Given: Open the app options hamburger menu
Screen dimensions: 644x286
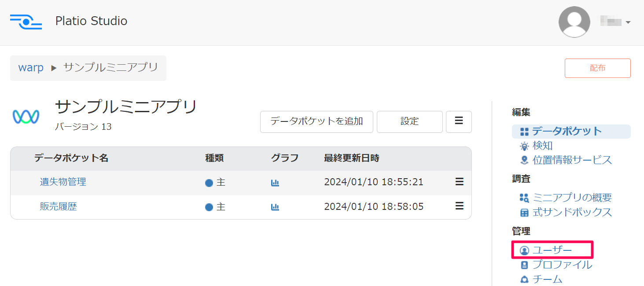Looking at the screenshot, I should pos(459,121).
